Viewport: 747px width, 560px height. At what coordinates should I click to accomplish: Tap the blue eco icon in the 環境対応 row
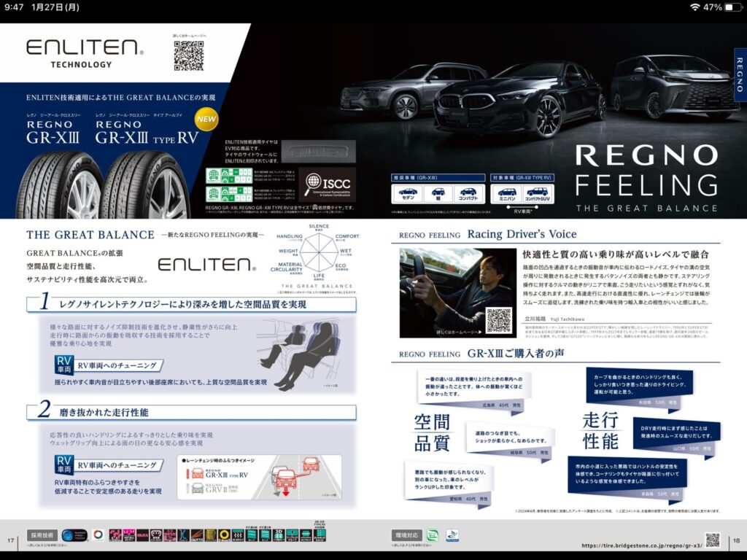click(452, 535)
